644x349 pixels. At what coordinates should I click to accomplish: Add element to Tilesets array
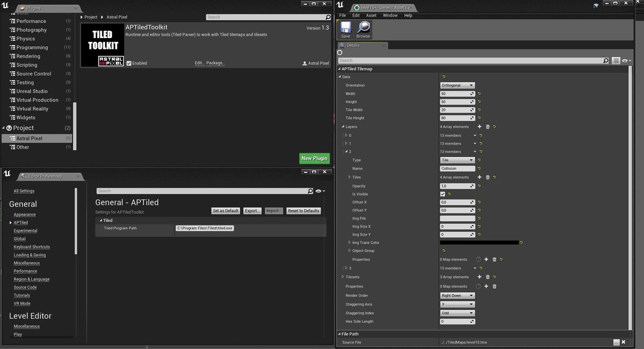click(x=480, y=277)
